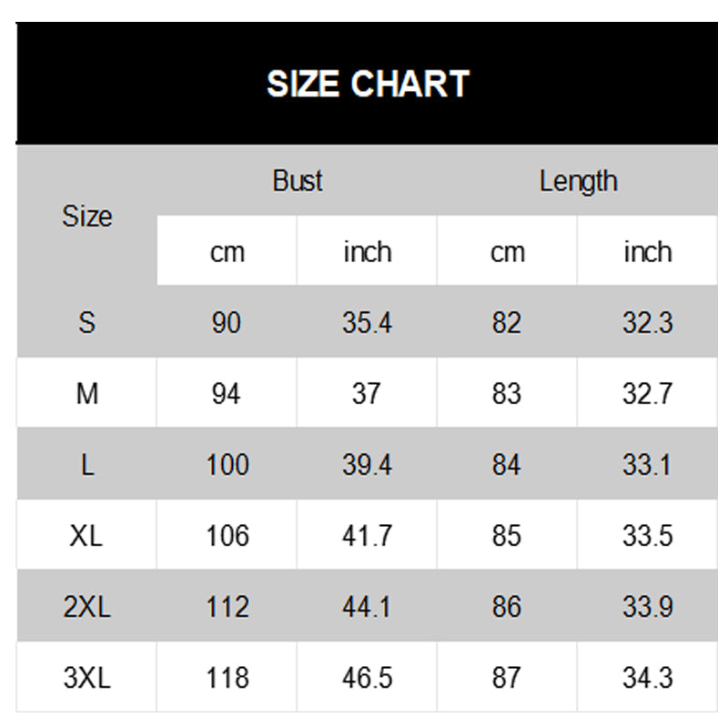728x728 pixels.
Task: Select the S size row label
Action: coord(87,322)
